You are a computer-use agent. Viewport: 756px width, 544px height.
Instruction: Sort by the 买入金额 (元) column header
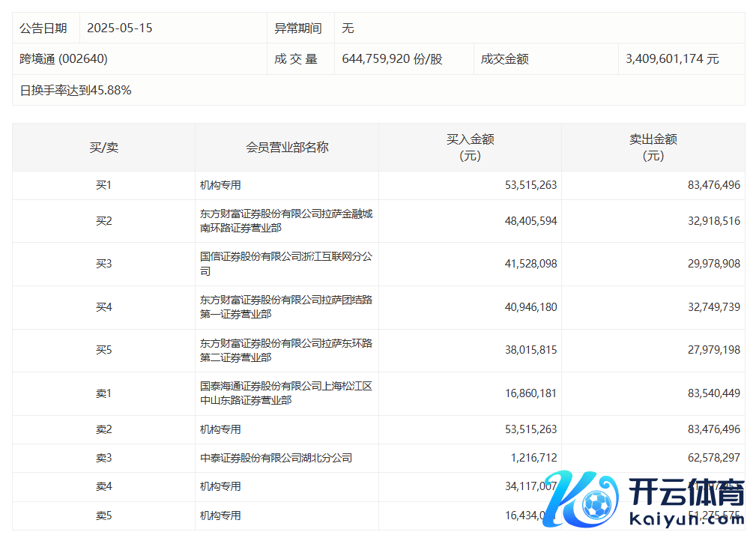pyautogui.click(x=470, y=148)
